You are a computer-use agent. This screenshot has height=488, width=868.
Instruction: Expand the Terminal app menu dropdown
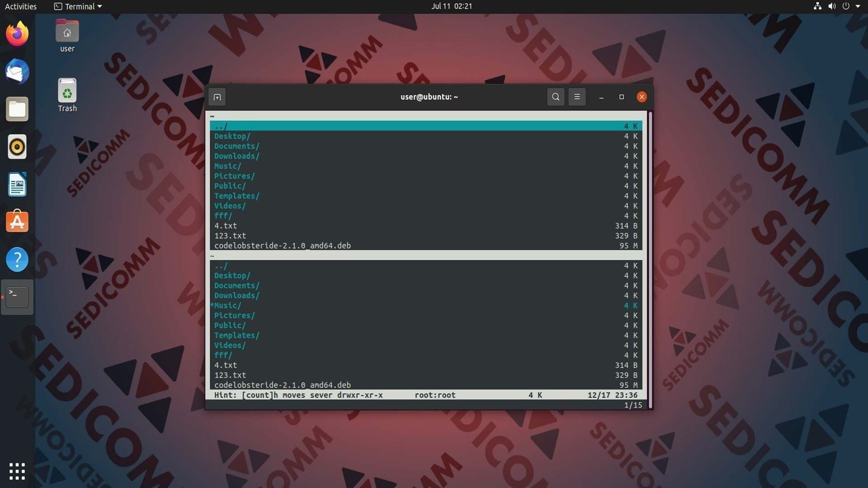(78, 6)
